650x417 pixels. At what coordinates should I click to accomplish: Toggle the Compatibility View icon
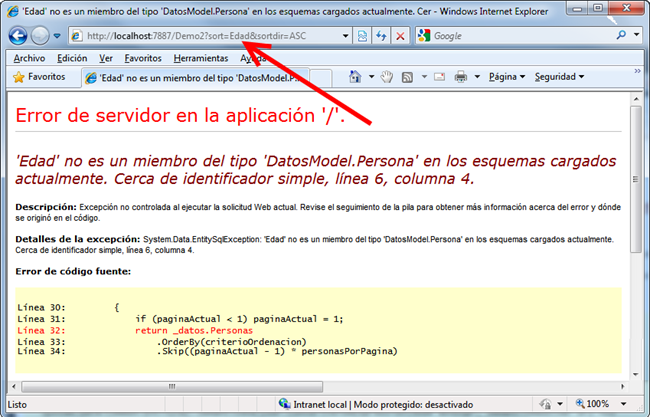pos(362,36)
